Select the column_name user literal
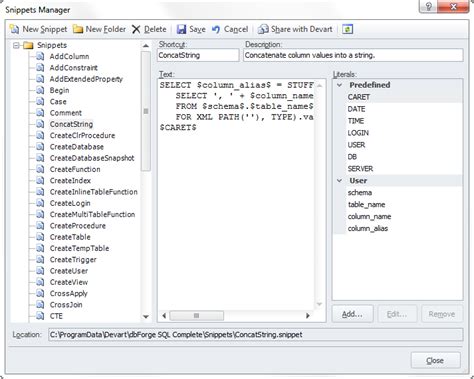This screenshot has width=474, height=379. 369,217
